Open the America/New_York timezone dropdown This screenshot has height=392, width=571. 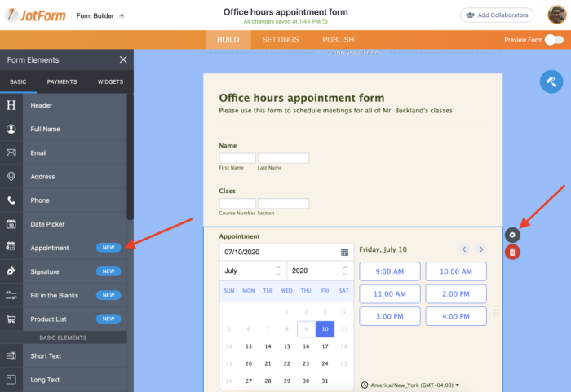pos(410,385)
